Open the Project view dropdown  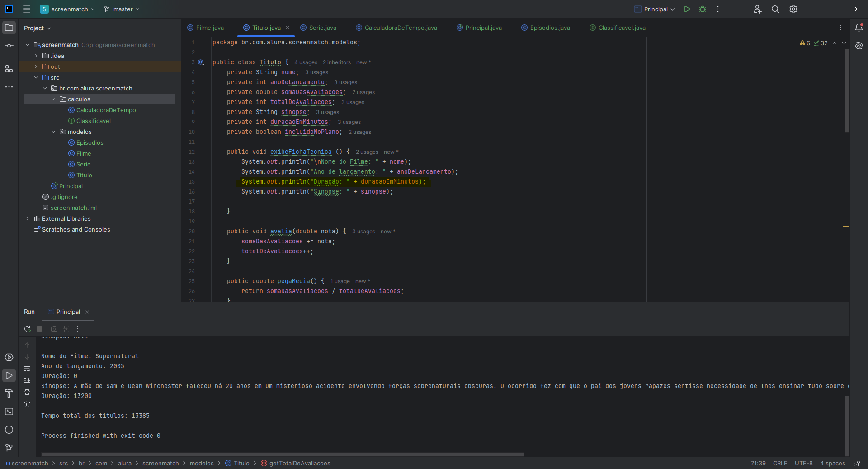click(38, 28)
